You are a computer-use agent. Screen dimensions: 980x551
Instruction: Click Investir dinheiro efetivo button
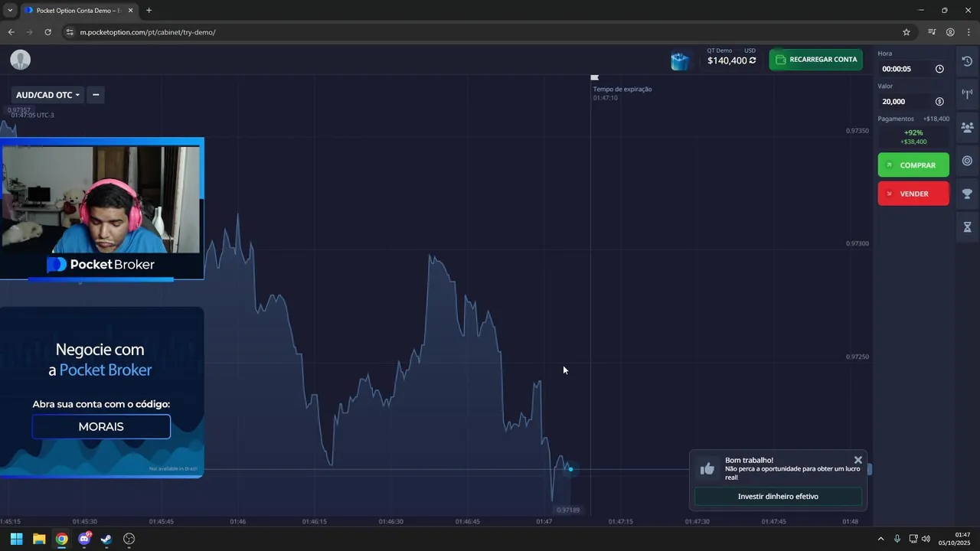click(x=778, y=497)
